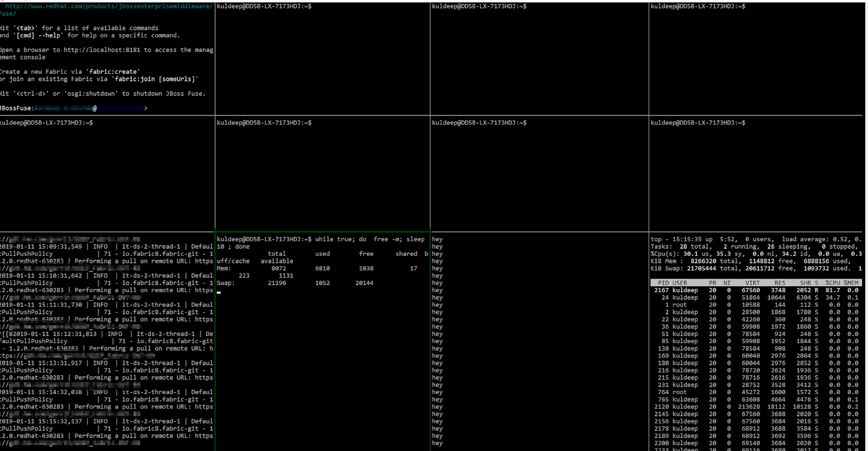868x451 pixels.
Task: Select the 'fabric:create' command text
Action: [113, 72]
